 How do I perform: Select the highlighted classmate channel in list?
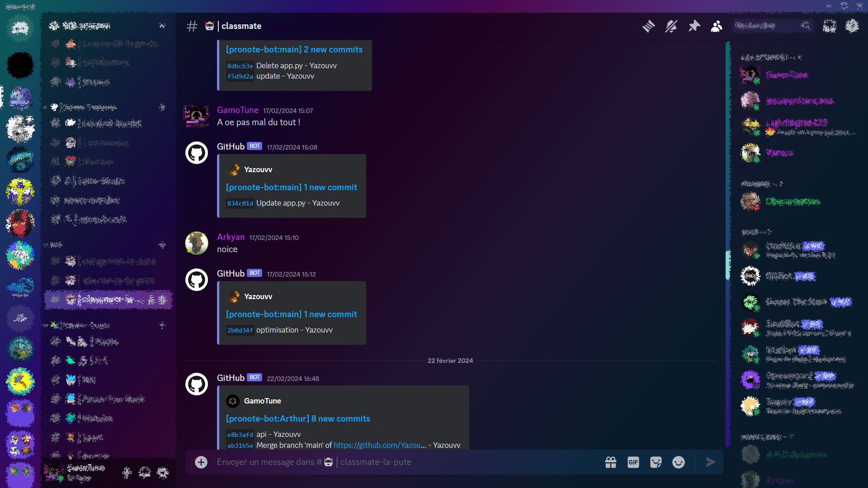click(x=108, y=300)
